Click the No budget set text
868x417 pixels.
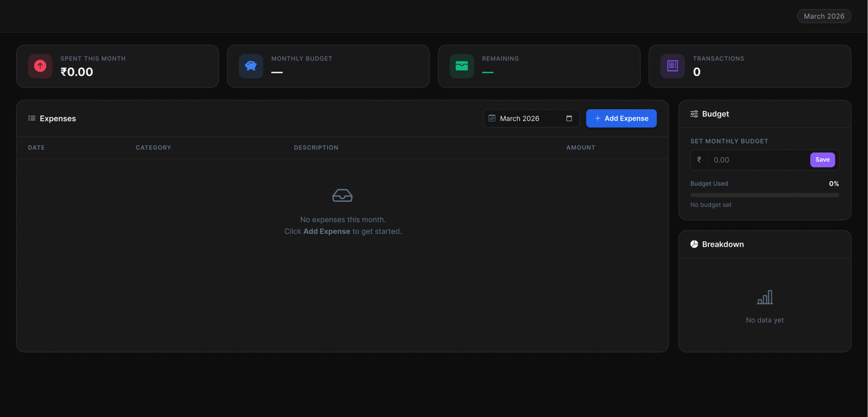pyautogui.click(x=711, y=205)
